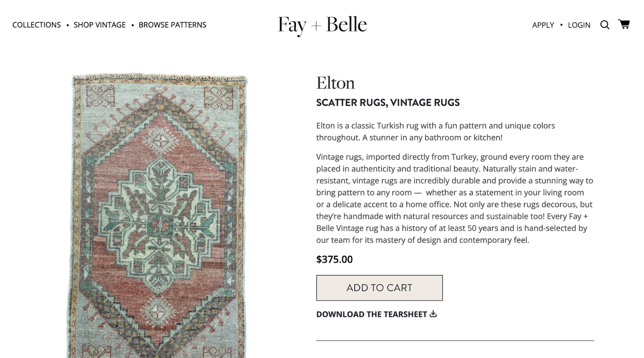
Task: Open the SHOP VINTAGE menu
Action: coord(99,25)
